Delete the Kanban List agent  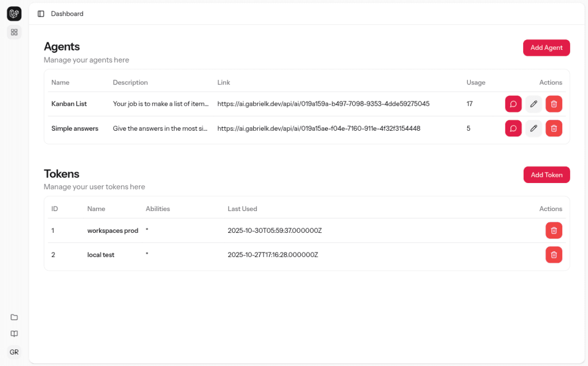[554, 104]
